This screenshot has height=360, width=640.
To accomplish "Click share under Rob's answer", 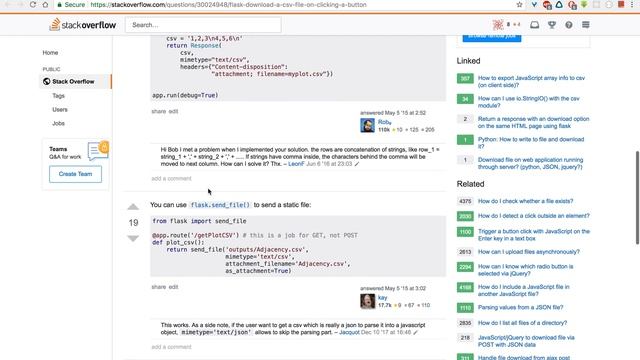I will [x=158, y=111].
